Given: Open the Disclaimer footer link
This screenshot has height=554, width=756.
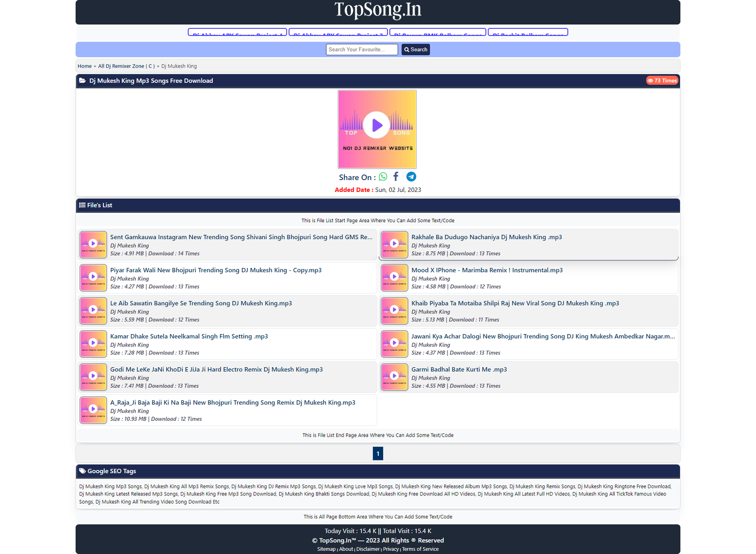Looking at the screenshot, I should (368, 549).
